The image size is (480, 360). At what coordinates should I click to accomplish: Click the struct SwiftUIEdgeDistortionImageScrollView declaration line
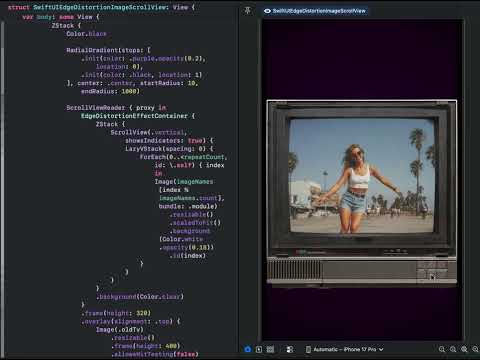click(x=101, y=7)
